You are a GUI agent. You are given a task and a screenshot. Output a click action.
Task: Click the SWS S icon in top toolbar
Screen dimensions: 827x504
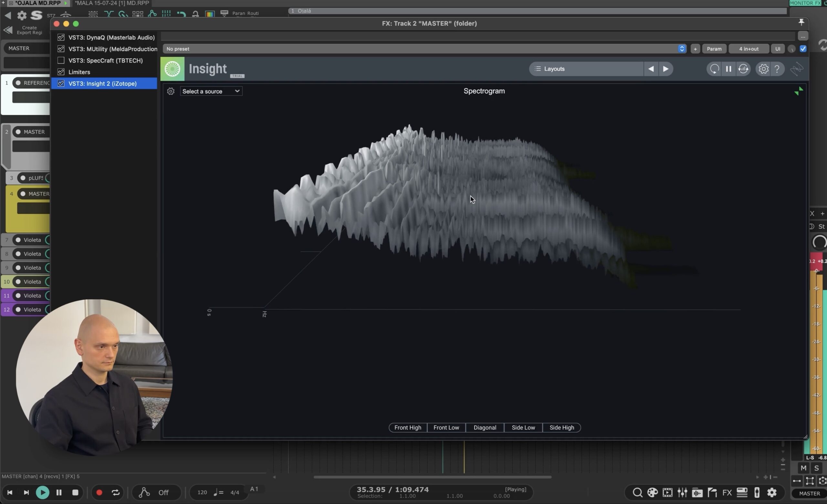point(36,15)
